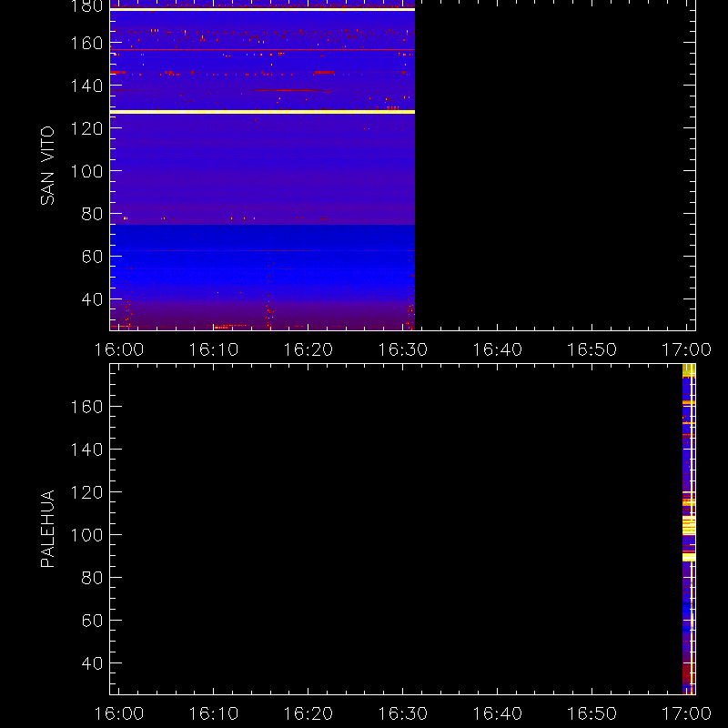
Task: Click the SAN VITO axis title
Action: click(x=47, y=166)
